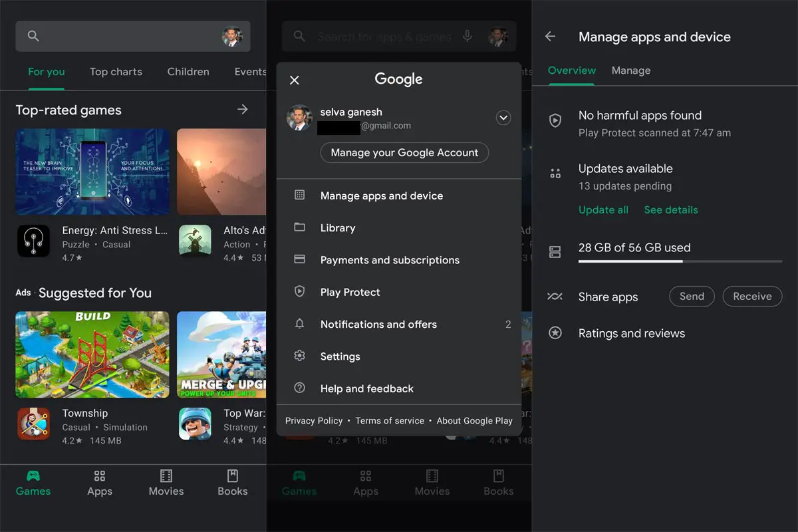
Task: Select the For you tab
Action: tap(47, 72)
